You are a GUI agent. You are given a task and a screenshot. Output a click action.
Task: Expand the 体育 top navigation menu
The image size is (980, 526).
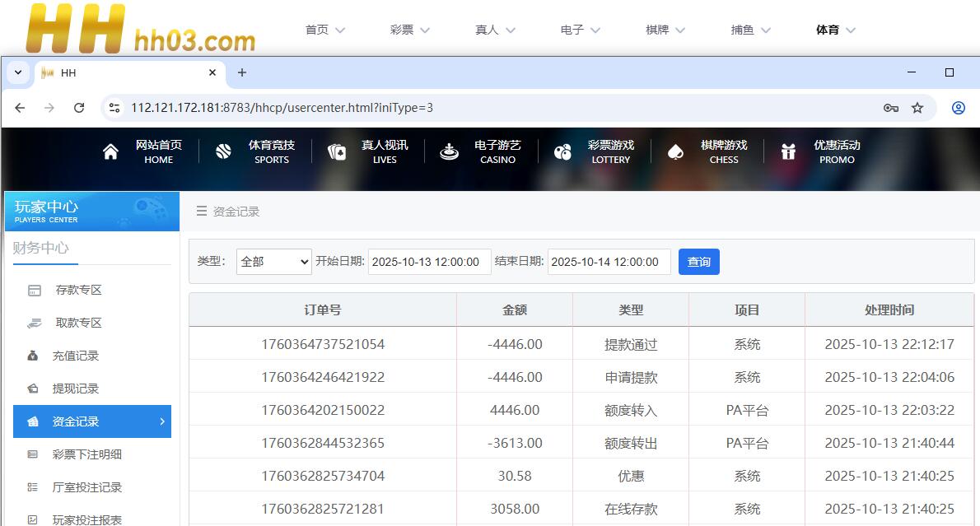click(836, 30)
